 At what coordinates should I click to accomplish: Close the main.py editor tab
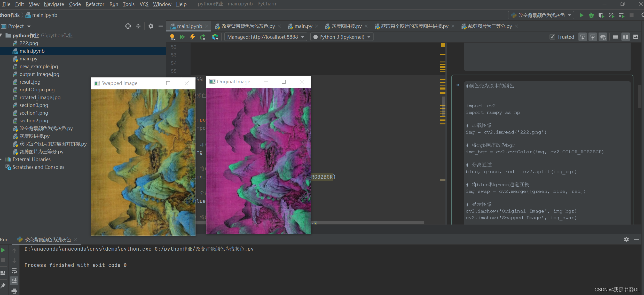(x=317, y=26)
